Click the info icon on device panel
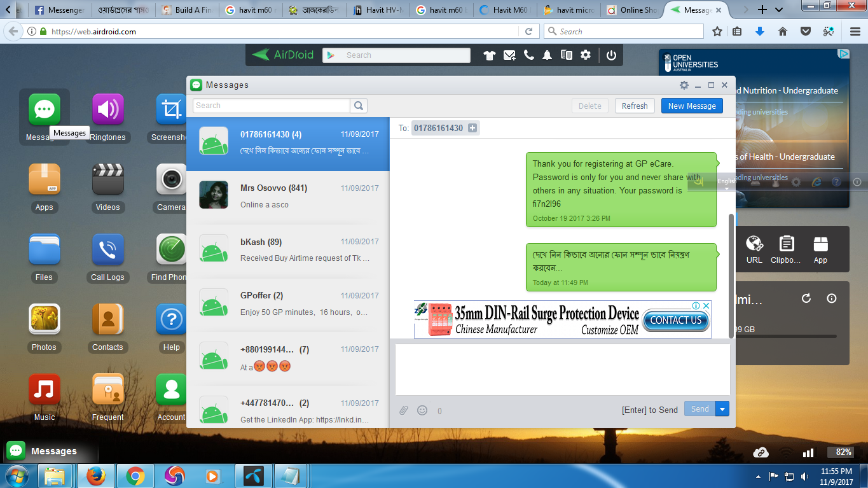 point(831,298)
